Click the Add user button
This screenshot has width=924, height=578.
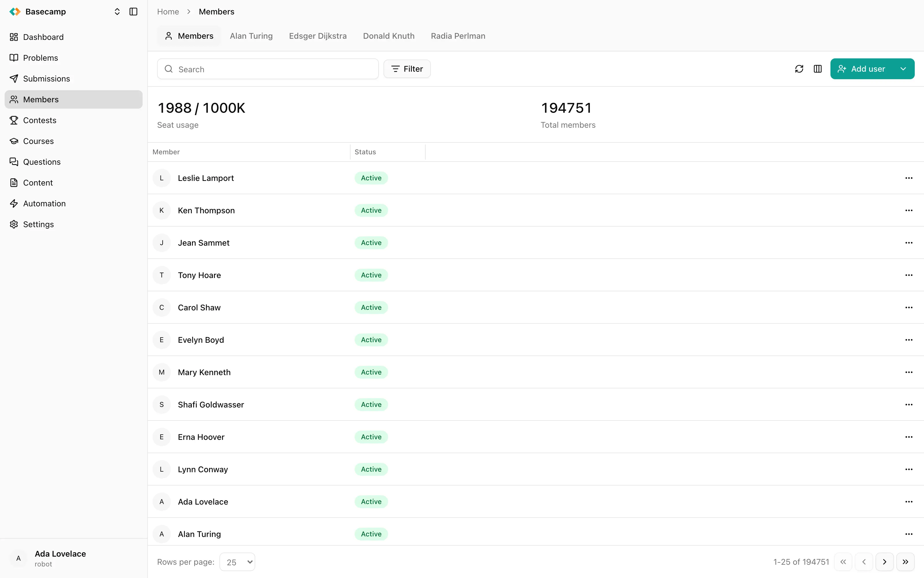(861, 69)
